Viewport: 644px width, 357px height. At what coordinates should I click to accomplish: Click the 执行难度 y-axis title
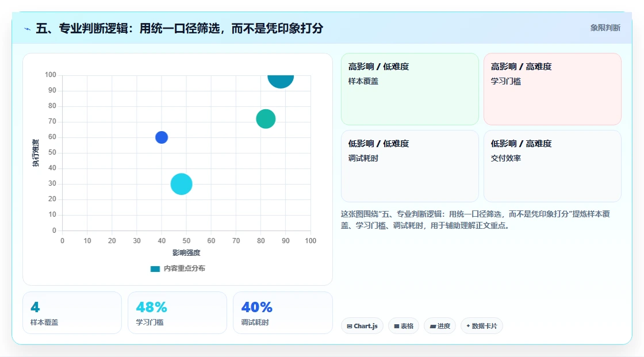tap(36, 153)
